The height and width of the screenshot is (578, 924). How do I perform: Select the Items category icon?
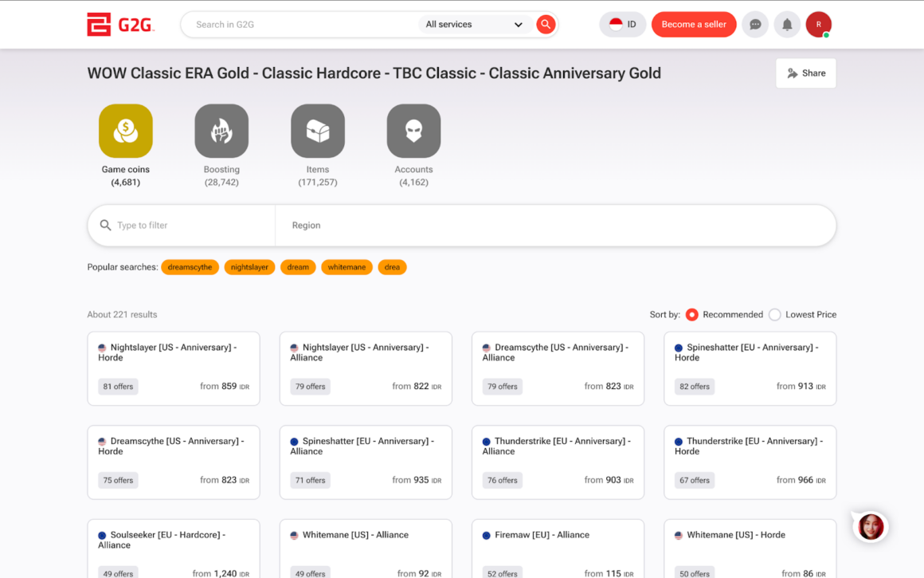pos(318,131)
